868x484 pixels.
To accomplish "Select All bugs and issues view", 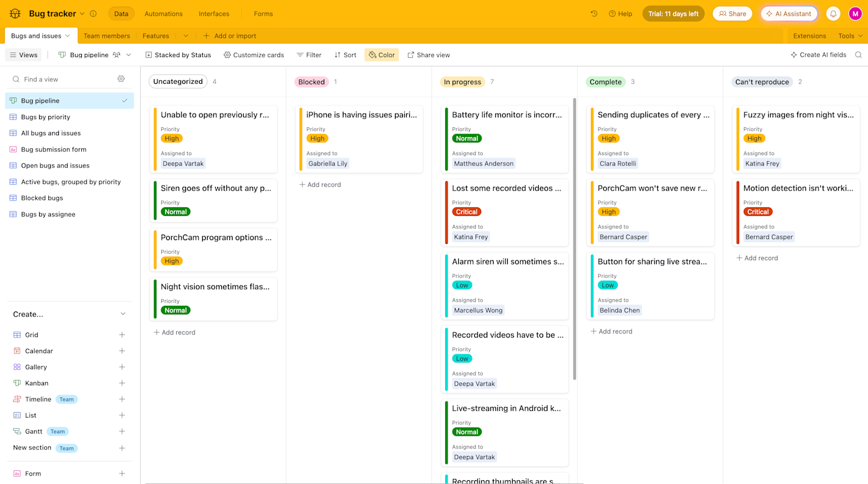I will (x=69, y=133).
